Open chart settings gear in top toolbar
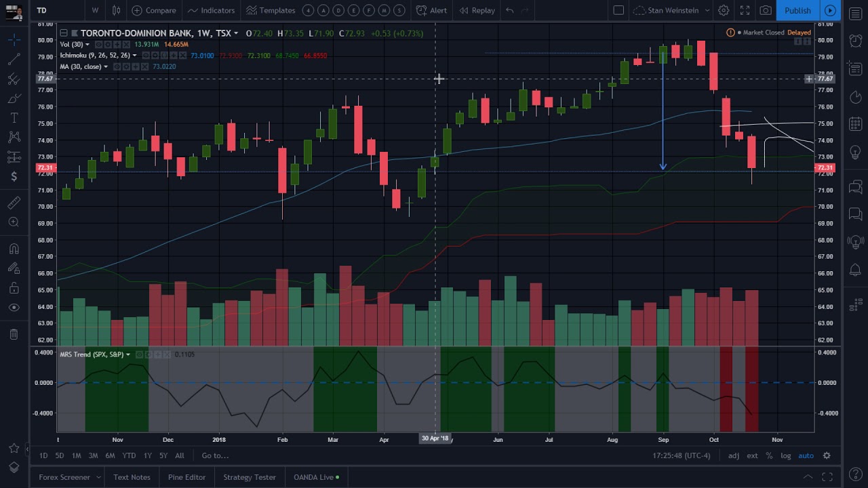The image size is (868, 488). tap(724, 10)
